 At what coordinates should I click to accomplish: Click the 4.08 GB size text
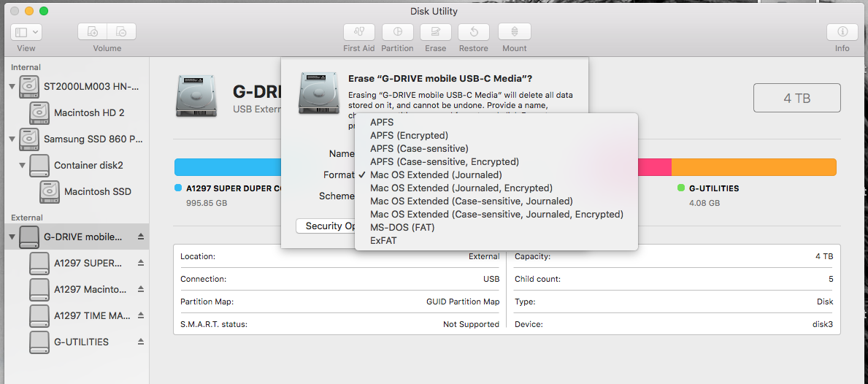(x=704, y=203)
